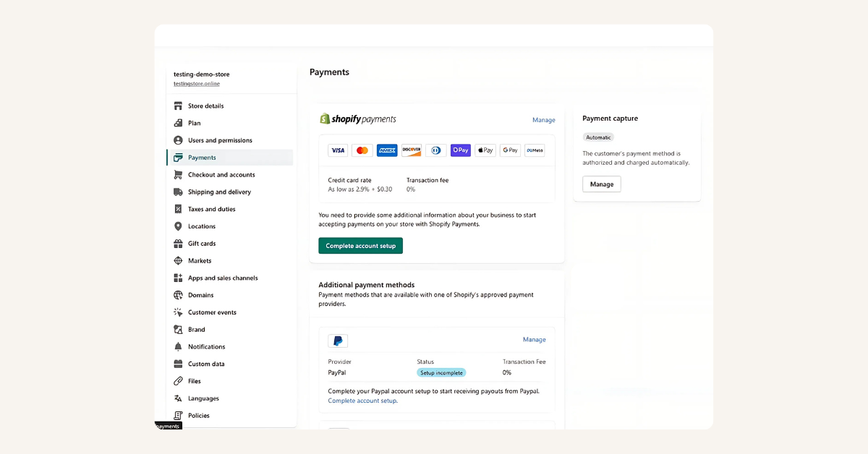Open Checkout and accounts settings
This screenshot has width=868, height=454.
coord(220,174)
